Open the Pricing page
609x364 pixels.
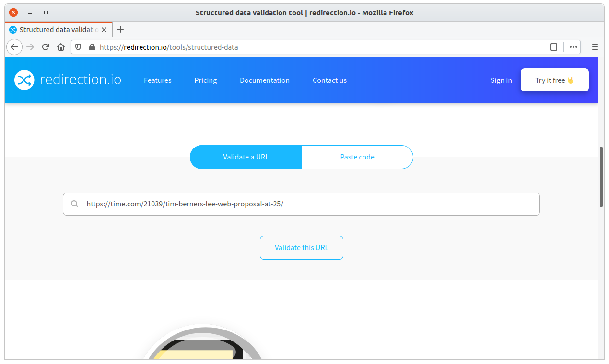tap(205, 80)
